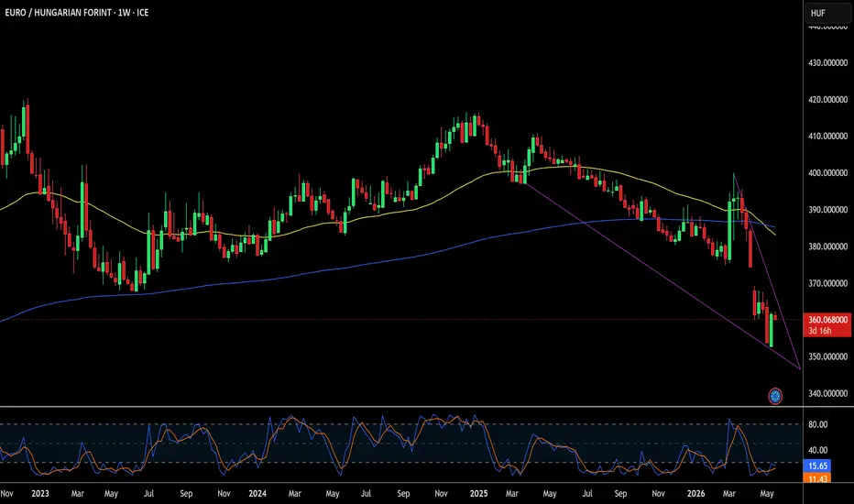Image resolution: width=854 pixels, height=504 pixels.
Task: Click the 3d 16h bar countdown
Action: pos(819,331)
